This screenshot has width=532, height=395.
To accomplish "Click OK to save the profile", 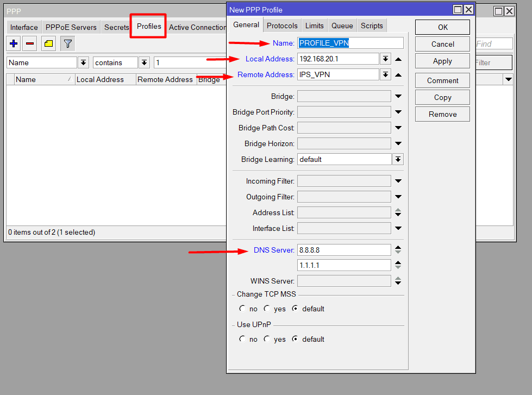I will (442, 27).
